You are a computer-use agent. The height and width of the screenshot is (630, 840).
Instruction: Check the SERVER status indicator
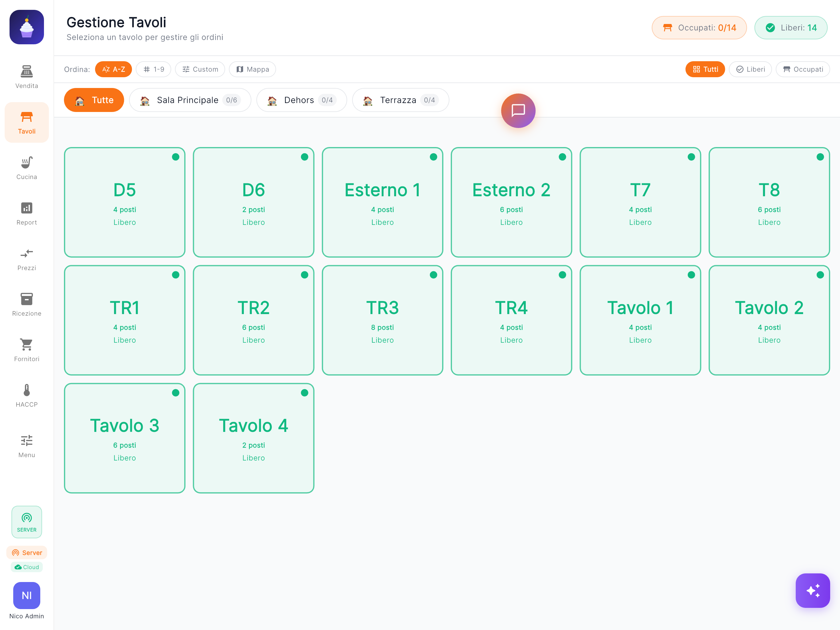26,522
